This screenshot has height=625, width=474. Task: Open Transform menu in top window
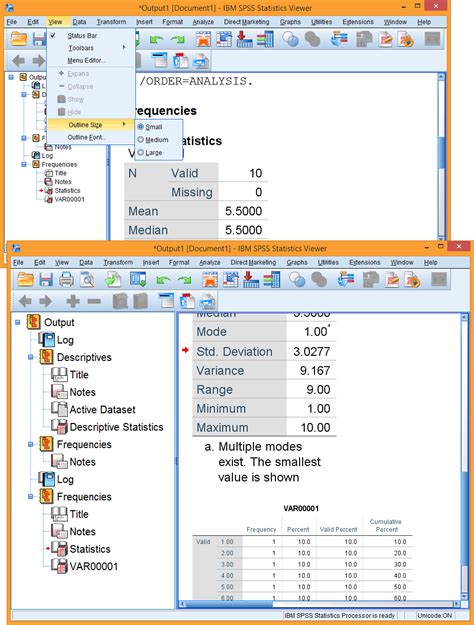coord(111,22)
